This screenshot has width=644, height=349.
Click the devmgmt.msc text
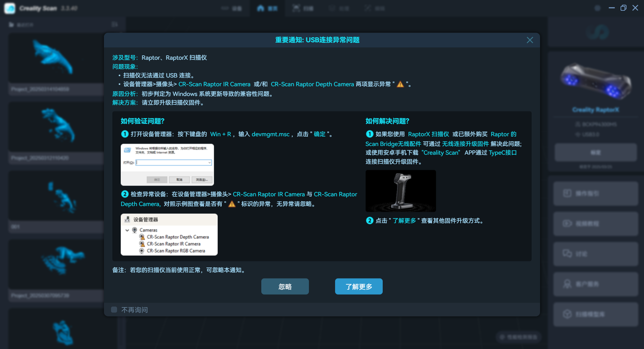271,134
